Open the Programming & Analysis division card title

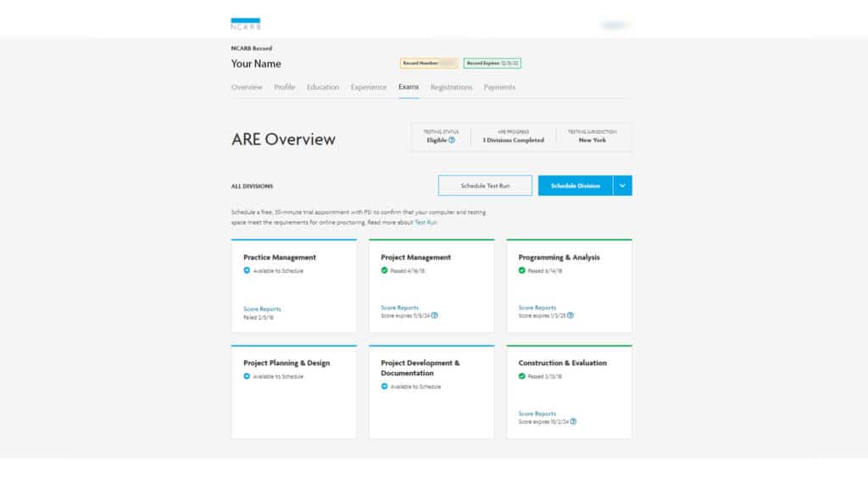(559, 258)
